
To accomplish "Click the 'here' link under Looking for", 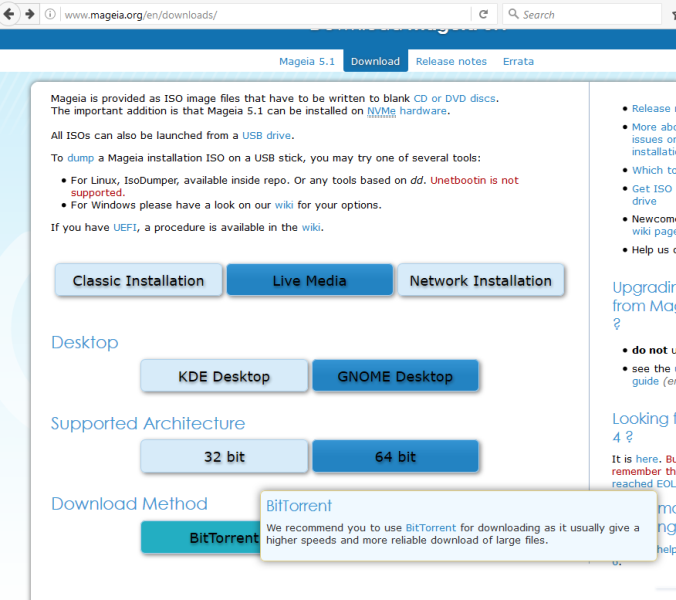I will [x=647, y=459].
